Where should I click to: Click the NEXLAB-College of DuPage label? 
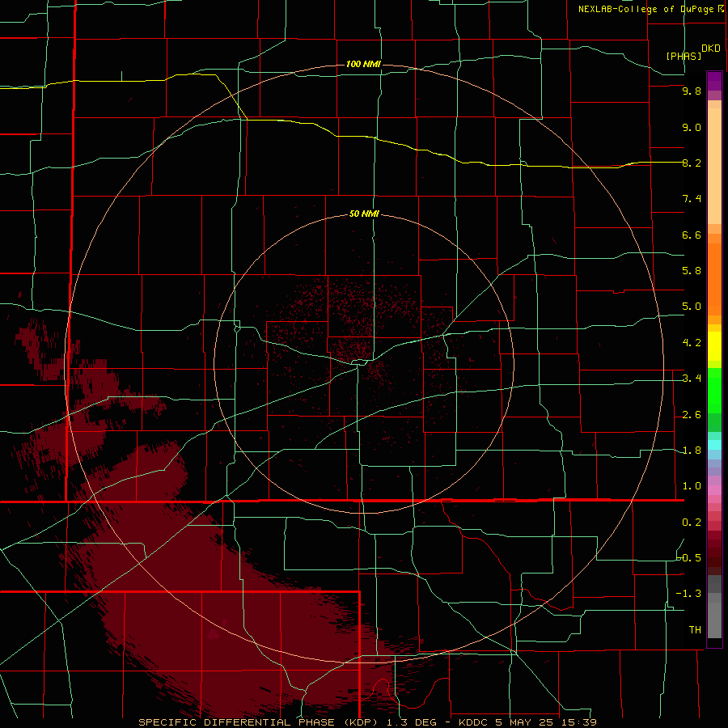coord(647,9)
